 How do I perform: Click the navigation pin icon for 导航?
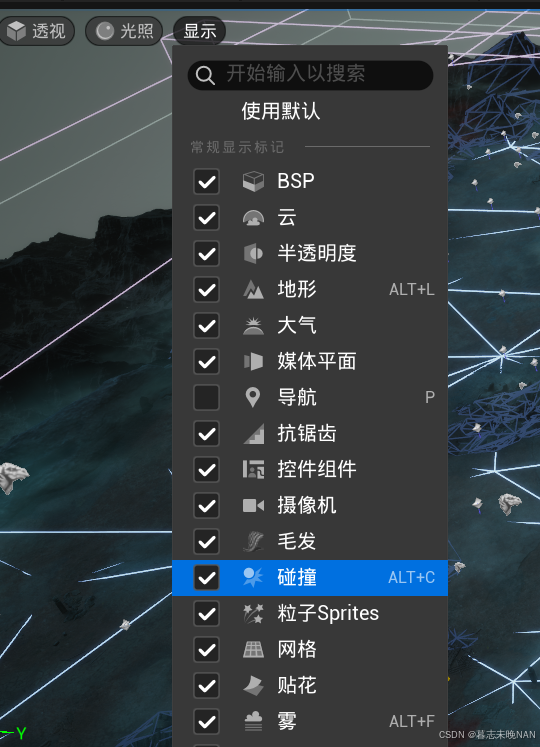[253, 397]
